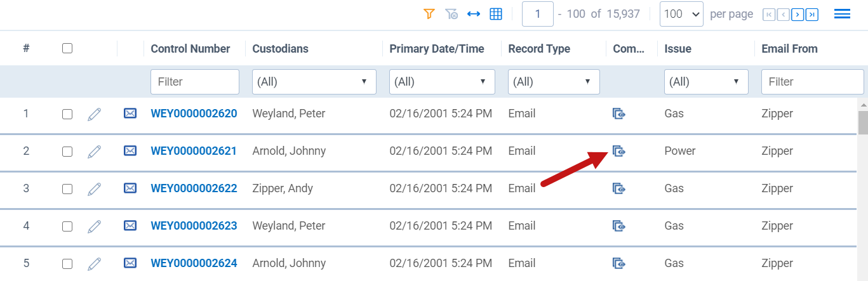Sort by Email From column header
Image resolution: width=868 pixels, height=281 pixels.
click(x=789, y=48)
